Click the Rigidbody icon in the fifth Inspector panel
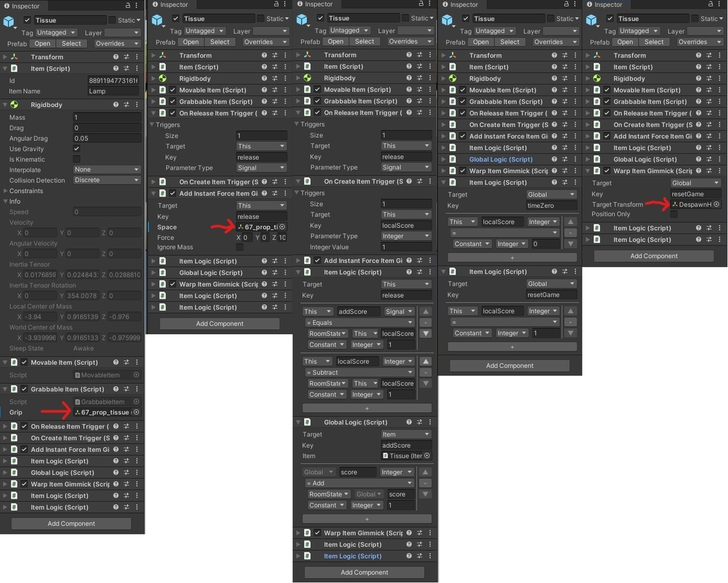 pyautogui.click(x=596, y=79)
